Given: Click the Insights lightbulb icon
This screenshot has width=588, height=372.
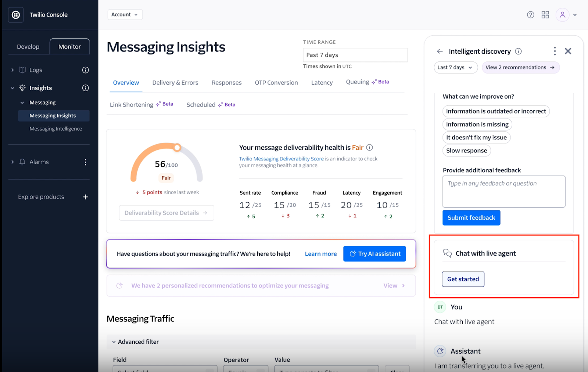Looking at the screenshot, I should (x=22, y=88).
